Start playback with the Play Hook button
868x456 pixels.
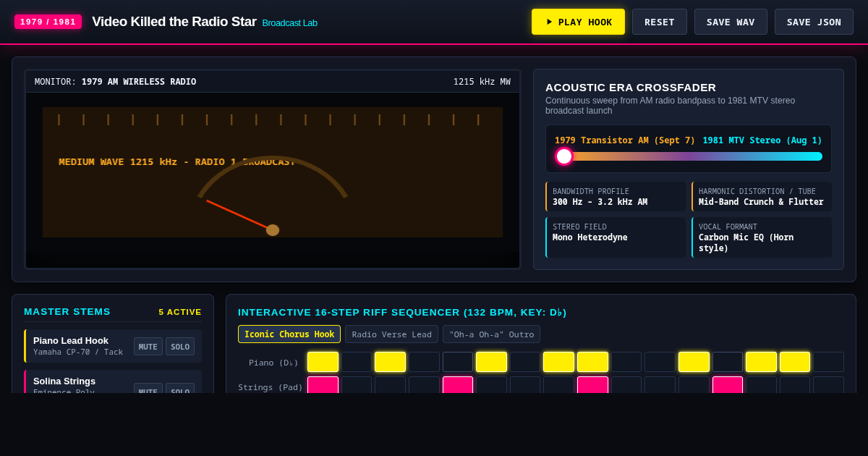coord(578,22)
